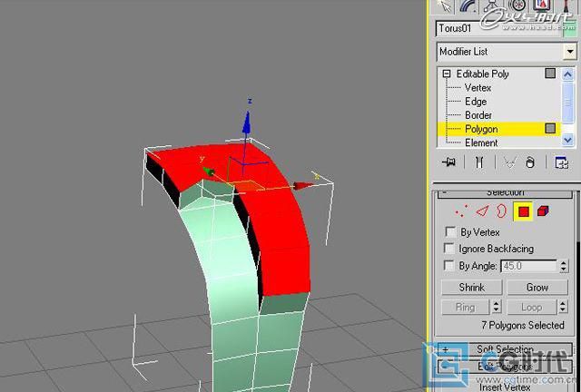Click the By Angle 45.0 value field

click(528, 266)
